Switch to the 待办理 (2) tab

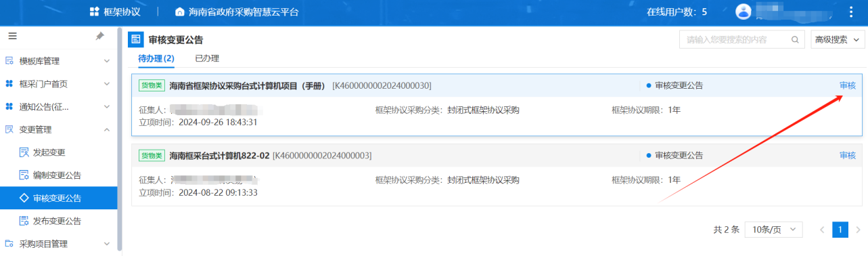[156, 58]
